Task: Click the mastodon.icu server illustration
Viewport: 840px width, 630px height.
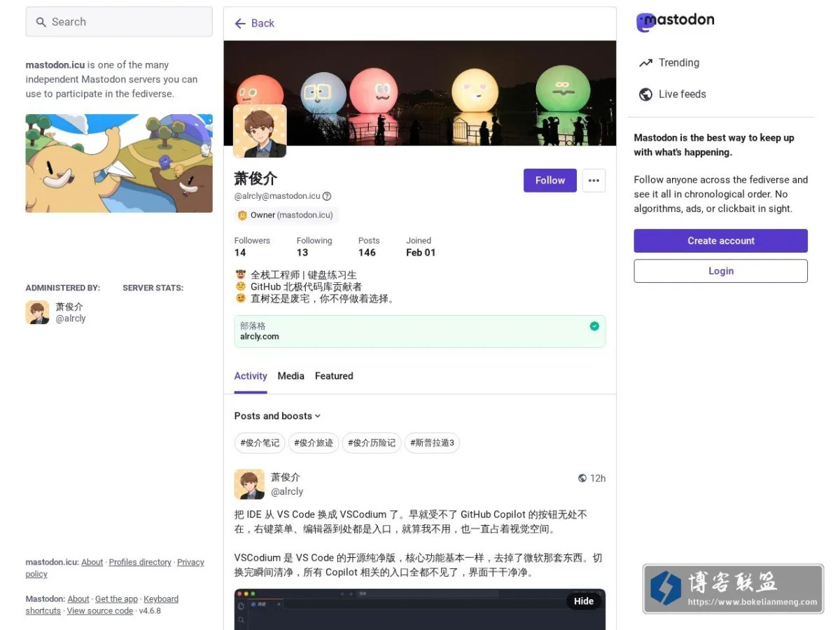Action: 119,164
